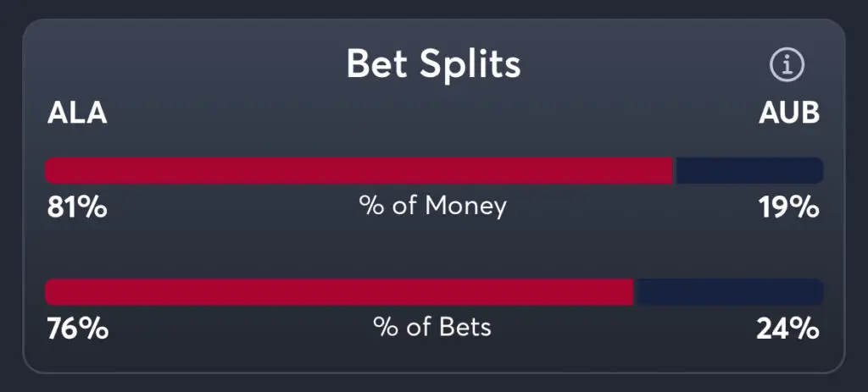Select the ALA team label

point(77,113)
